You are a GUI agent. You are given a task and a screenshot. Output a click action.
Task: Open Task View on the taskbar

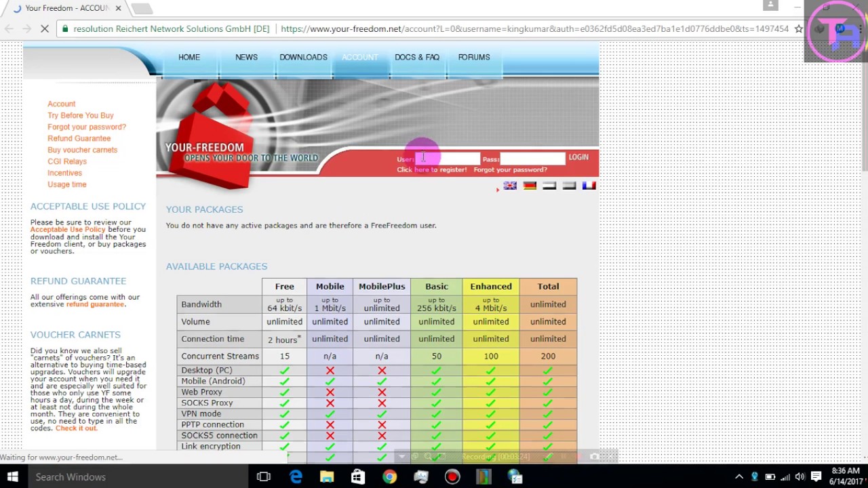pyautogui.click(x=264, y=476)
